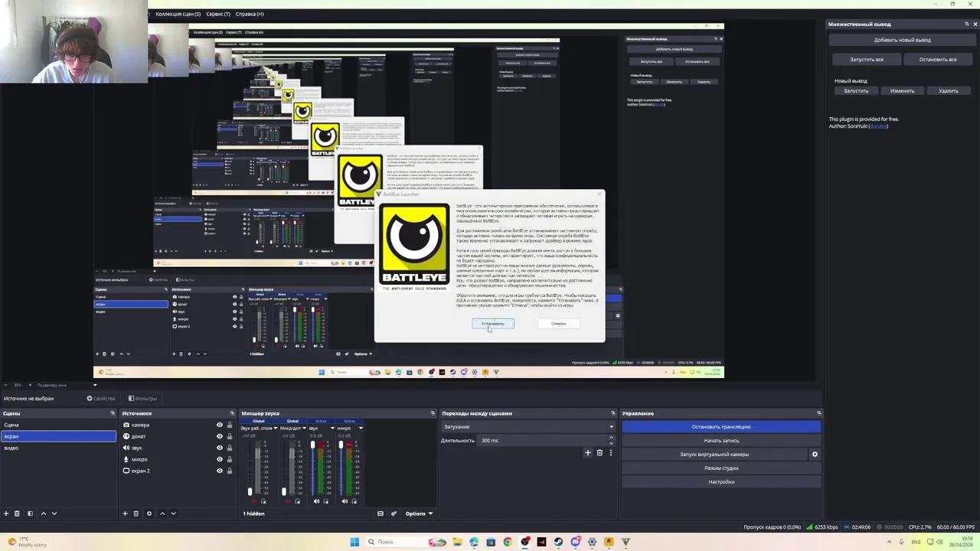This screenshot has width=980, height=551.
Task: Click Установить in BattlEye dialog preview
Action: point(492,324)
